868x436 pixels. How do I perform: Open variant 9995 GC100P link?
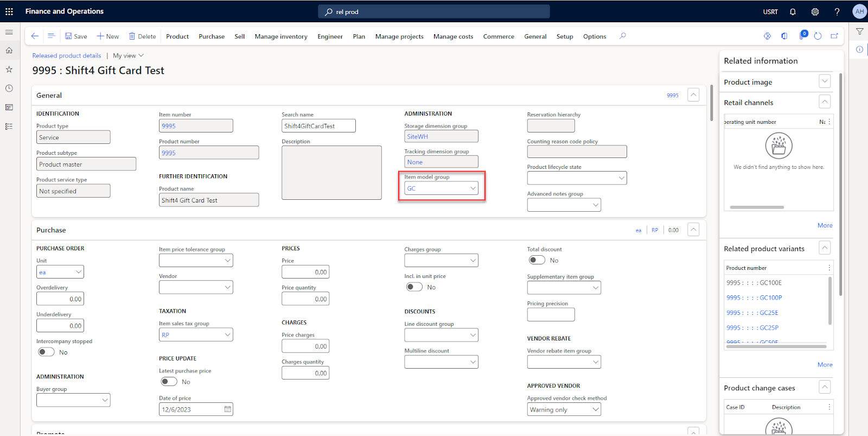[x=754, y=298]
